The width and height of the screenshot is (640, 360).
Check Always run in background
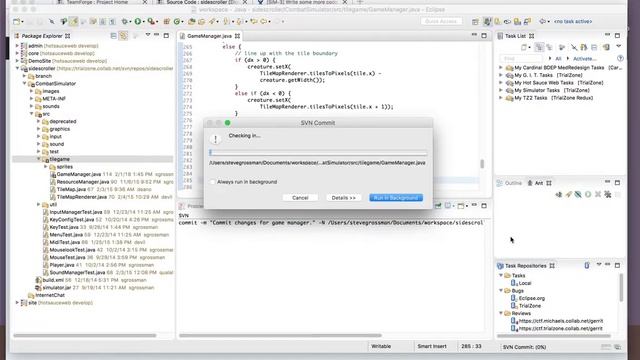[212, 182]
